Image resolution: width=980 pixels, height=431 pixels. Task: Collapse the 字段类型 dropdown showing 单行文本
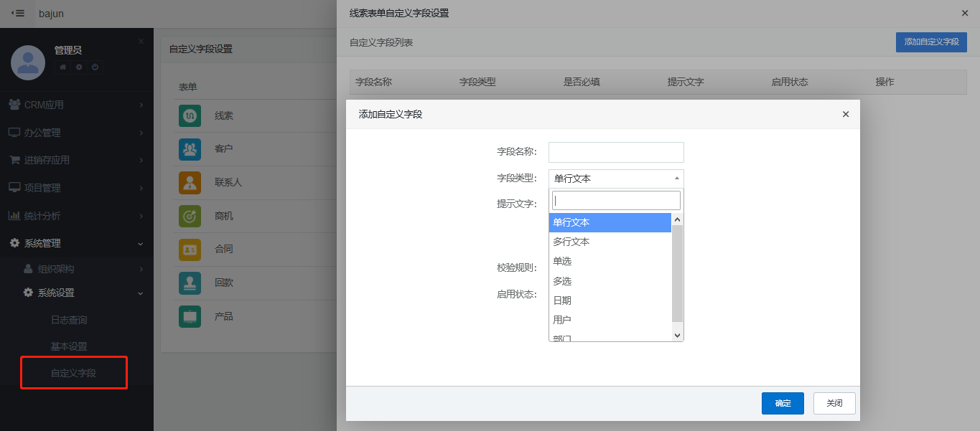click(615, 179)
